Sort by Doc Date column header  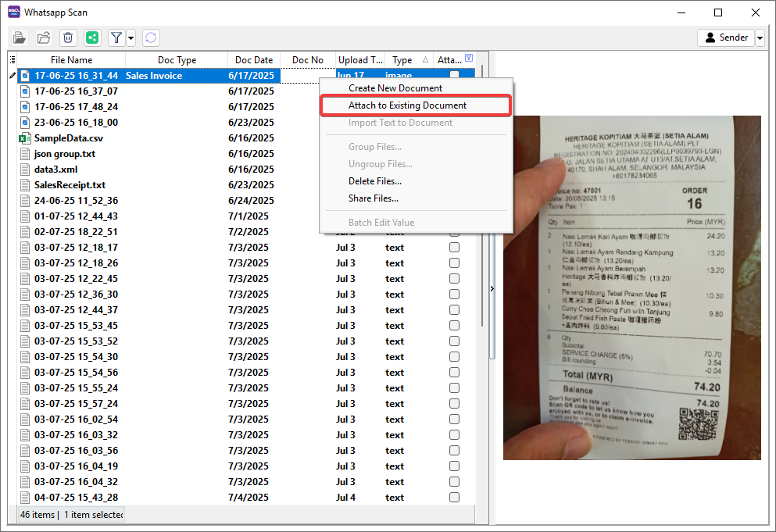[x=254, y=60]
